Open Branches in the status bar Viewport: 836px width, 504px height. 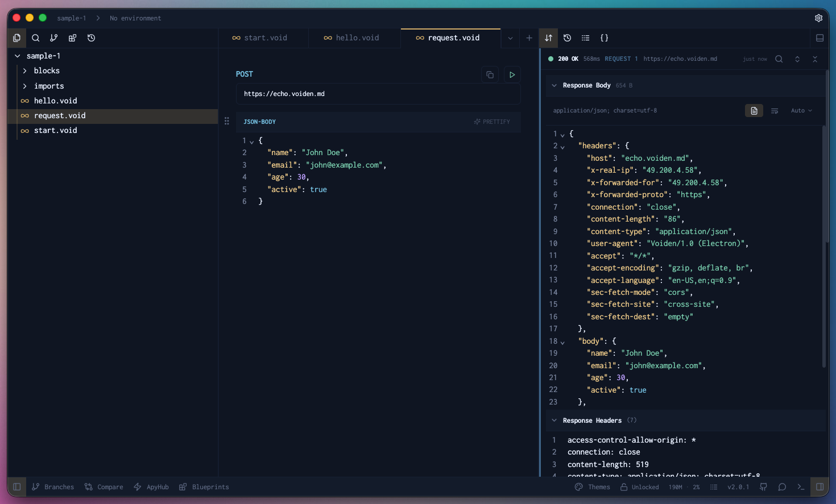(x=53, y=487)
